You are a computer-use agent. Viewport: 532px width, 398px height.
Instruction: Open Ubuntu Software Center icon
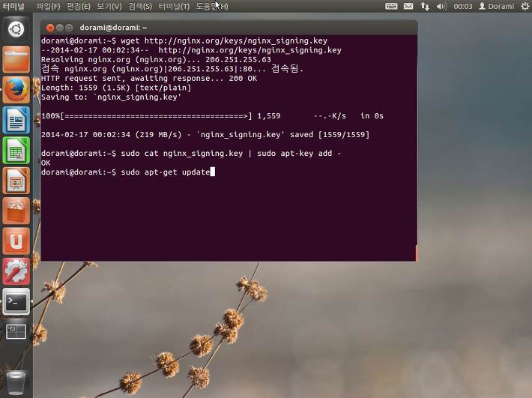[16, 211]
